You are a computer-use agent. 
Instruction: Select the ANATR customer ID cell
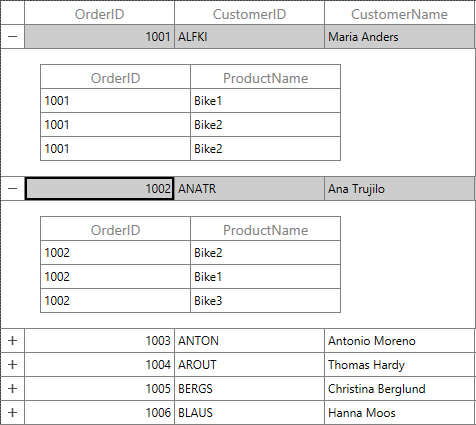click(x=249, y=189)
